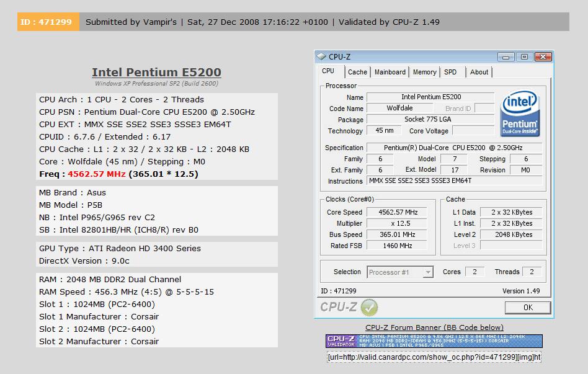Viewport: 588px width, 374px height.
Task: Click the Threads value field
Action: 532,272
